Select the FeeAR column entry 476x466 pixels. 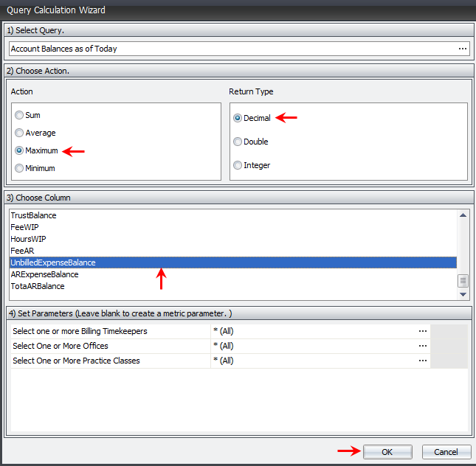[23, 251]
